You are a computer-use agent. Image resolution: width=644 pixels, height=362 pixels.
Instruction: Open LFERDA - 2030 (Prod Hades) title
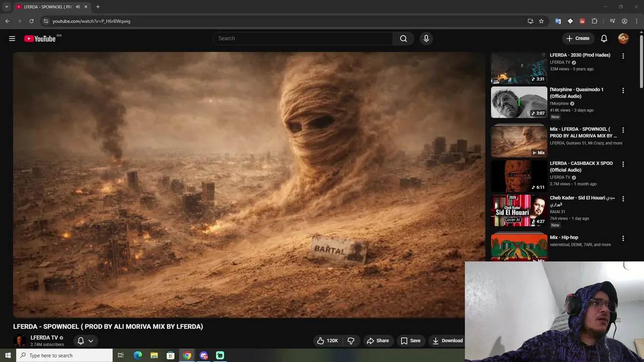[x=580, y=55]
